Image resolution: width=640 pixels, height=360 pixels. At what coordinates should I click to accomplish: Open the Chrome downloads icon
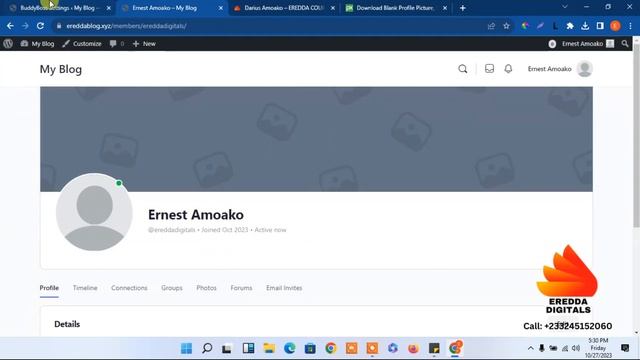pyautogui.click(x=585, y=26)
